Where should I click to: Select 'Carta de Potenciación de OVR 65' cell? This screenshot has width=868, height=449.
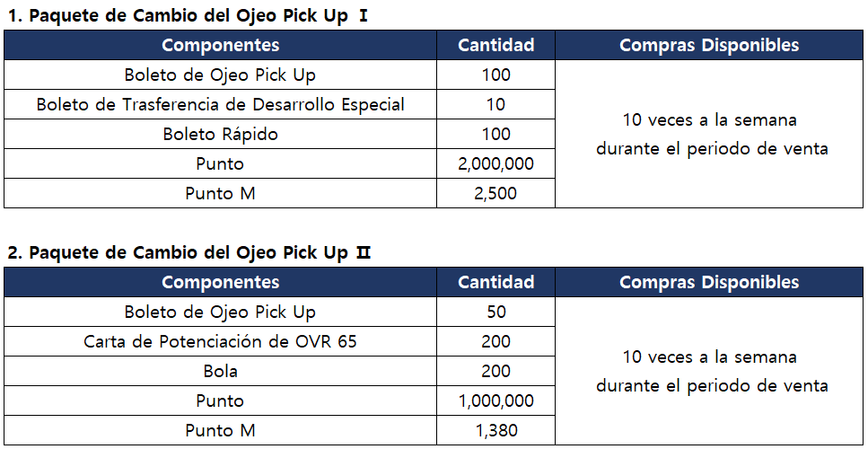[220, 341]
